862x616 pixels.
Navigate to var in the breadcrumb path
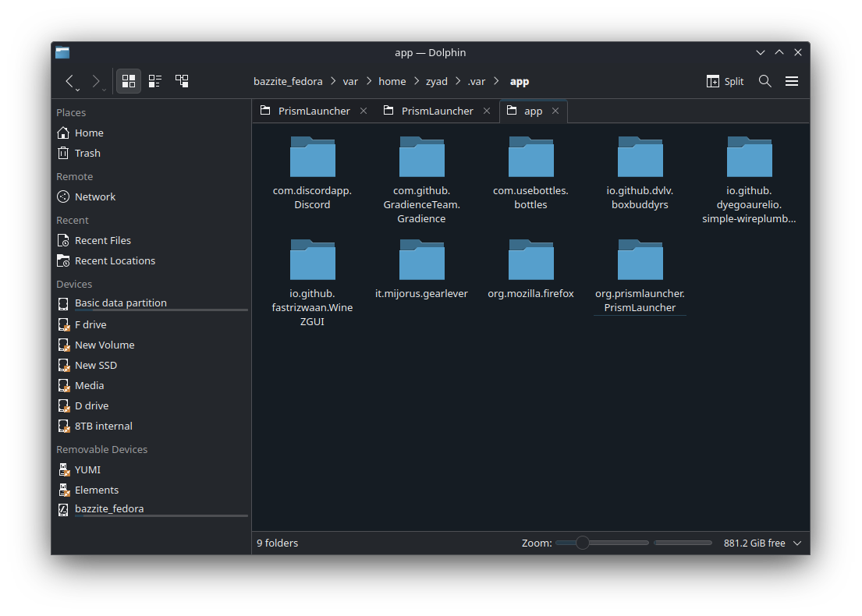(350, 81)
